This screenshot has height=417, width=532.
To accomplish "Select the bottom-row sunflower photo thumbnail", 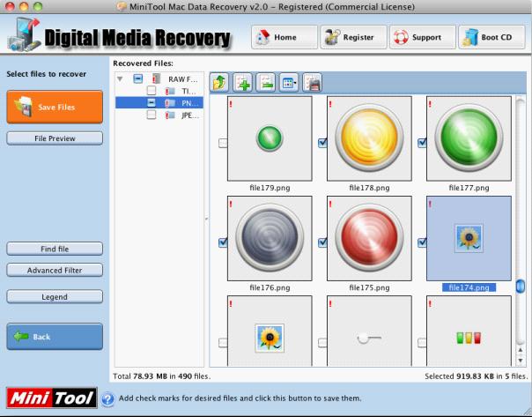I will pyautogui.click(x=270, y=331).
